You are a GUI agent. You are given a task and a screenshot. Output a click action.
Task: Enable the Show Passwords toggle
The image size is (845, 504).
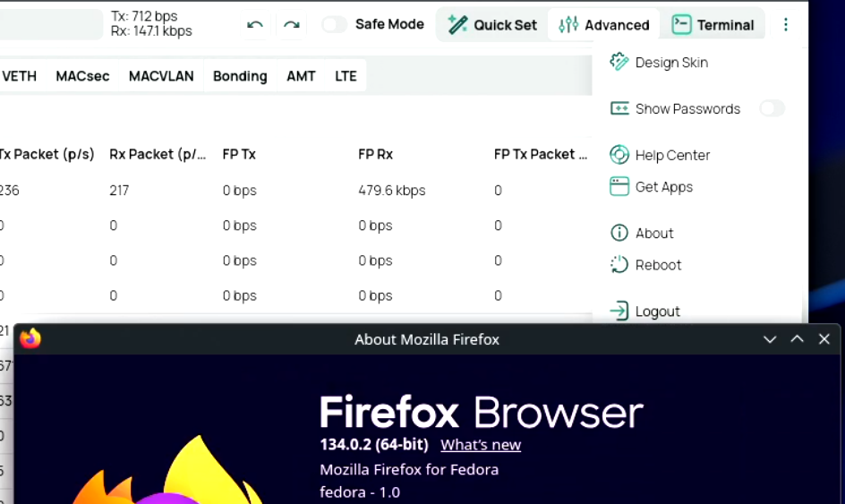(x=772, y=108)
